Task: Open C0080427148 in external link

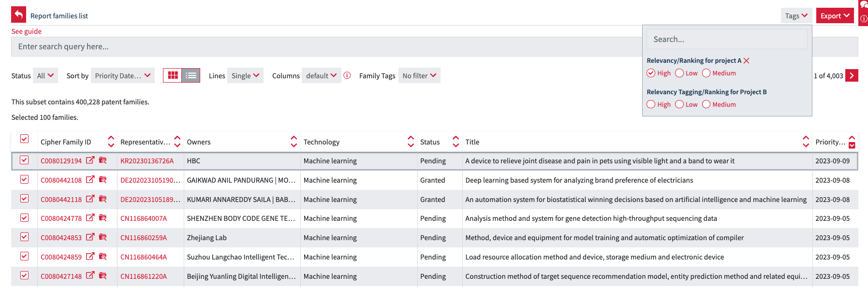Action: click(90, 275)
